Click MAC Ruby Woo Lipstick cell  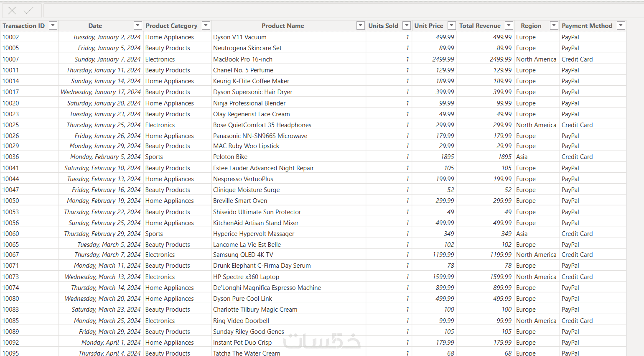tap(288, 146)
